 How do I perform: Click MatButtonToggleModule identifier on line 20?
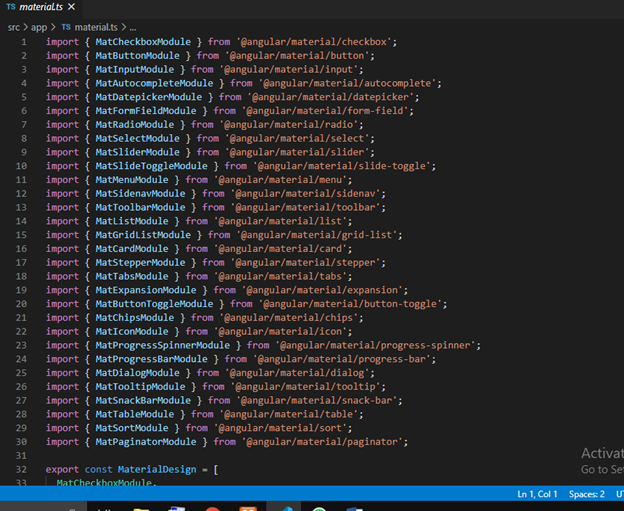coord(154,304)
